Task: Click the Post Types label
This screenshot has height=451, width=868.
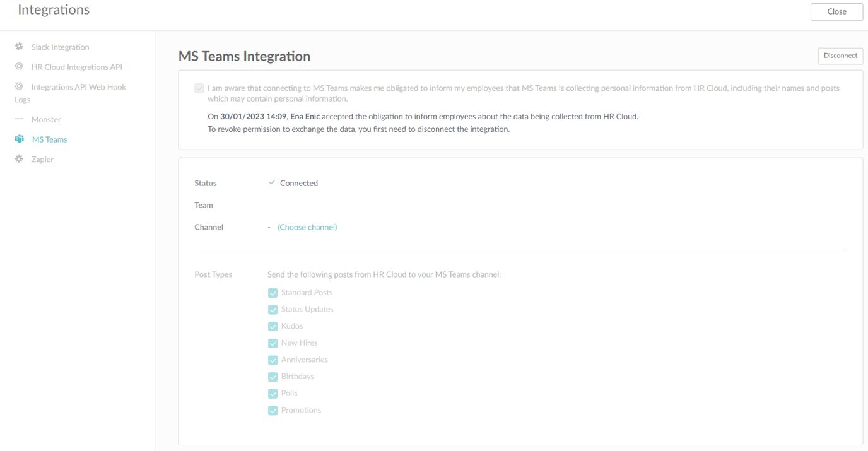Action: point(213,274)
